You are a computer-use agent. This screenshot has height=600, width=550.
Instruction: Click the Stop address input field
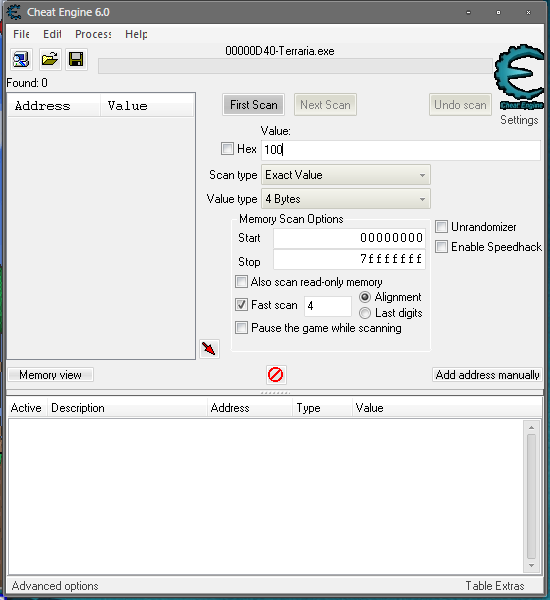pyautogui.click(x=349, y=259)
